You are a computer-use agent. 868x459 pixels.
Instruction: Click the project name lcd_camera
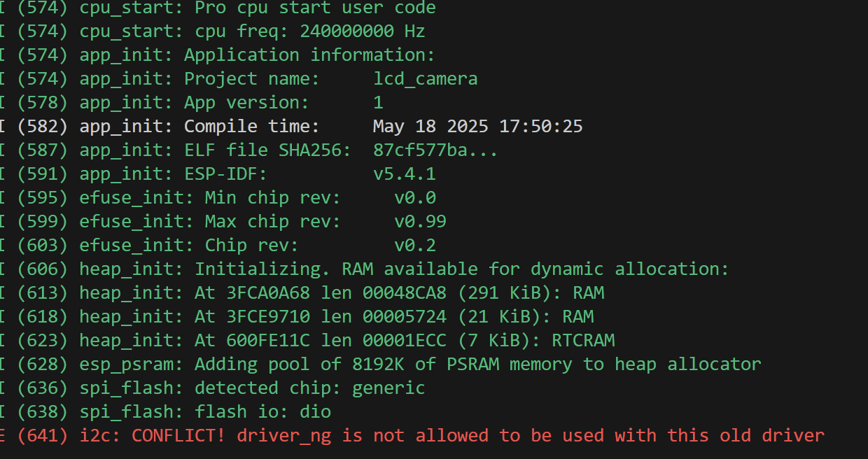pos(425,79)
